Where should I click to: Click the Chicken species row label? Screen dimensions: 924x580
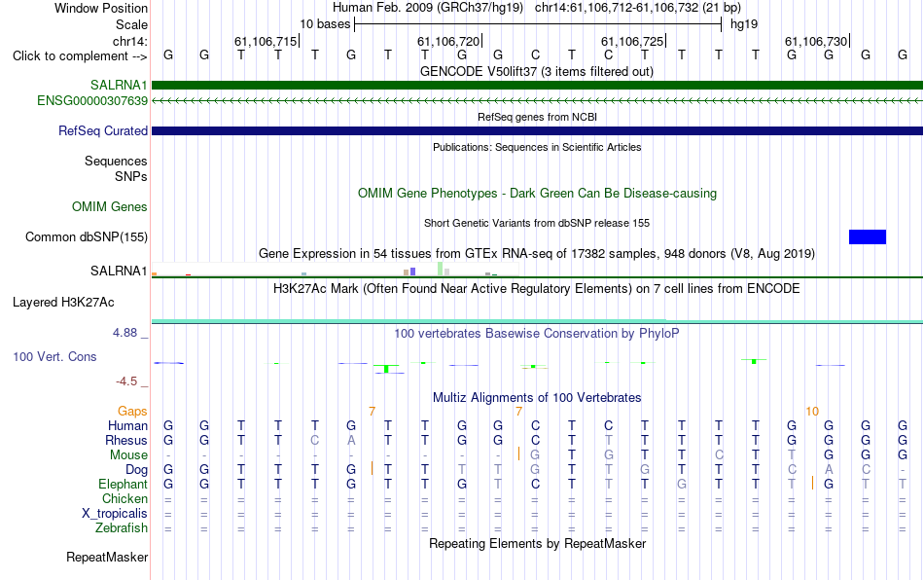point(124,498)
